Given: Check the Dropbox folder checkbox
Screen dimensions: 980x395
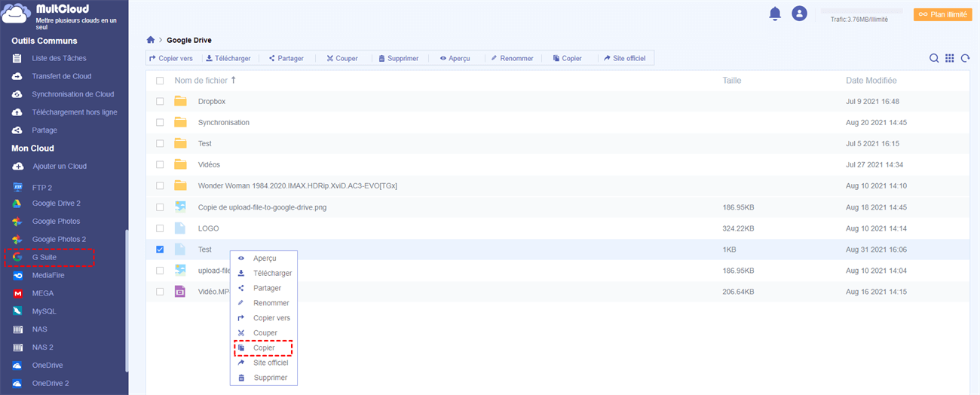Looking at the screenshot, I should [x=159, y=101].
